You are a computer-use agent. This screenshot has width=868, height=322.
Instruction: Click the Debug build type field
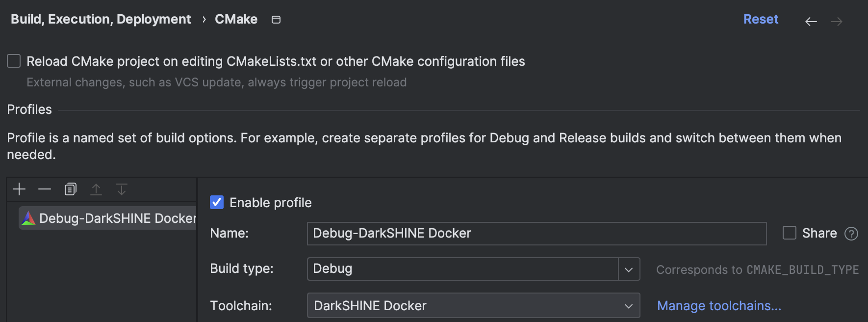462,269
